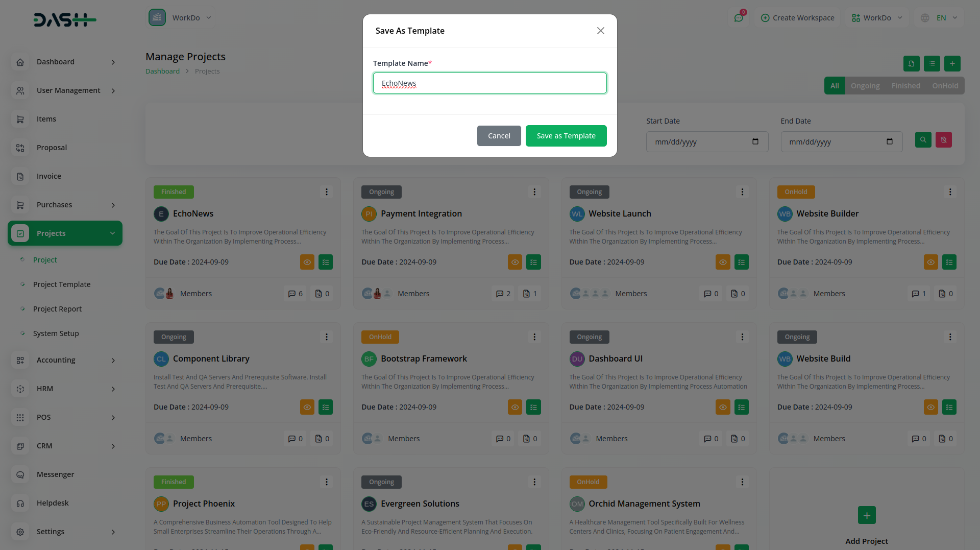
Task: Select the All filter tab
Action: pyautogui.click(x=835, y=86)
